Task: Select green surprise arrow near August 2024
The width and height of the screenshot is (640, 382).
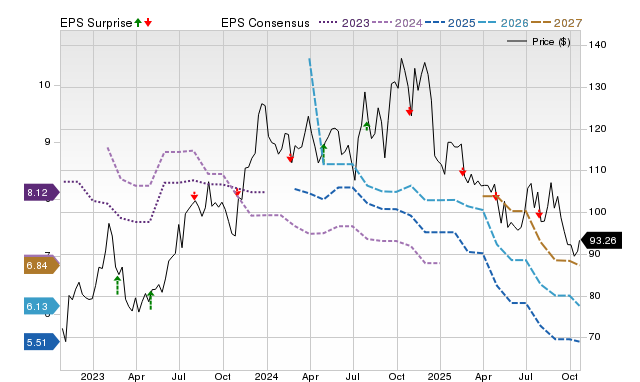Action: [367, 126]
